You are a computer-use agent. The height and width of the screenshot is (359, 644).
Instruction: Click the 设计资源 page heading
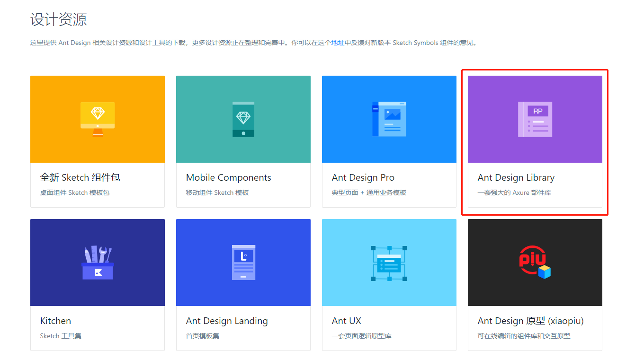(x=59, y=20)
